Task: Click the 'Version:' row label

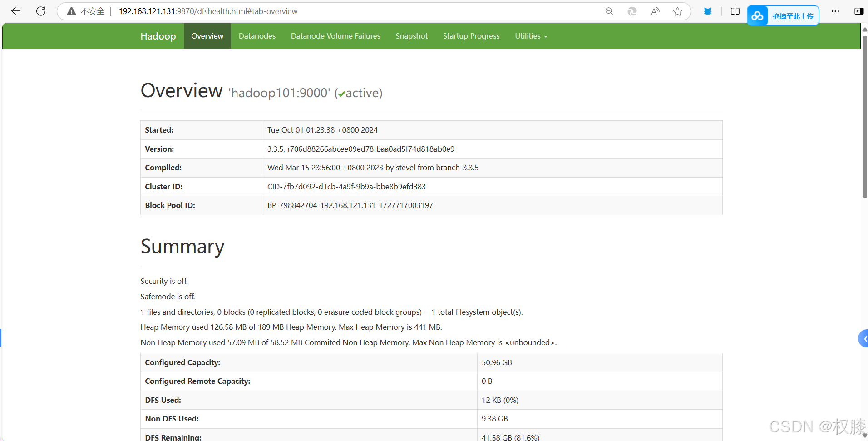Action: point(159,149)
